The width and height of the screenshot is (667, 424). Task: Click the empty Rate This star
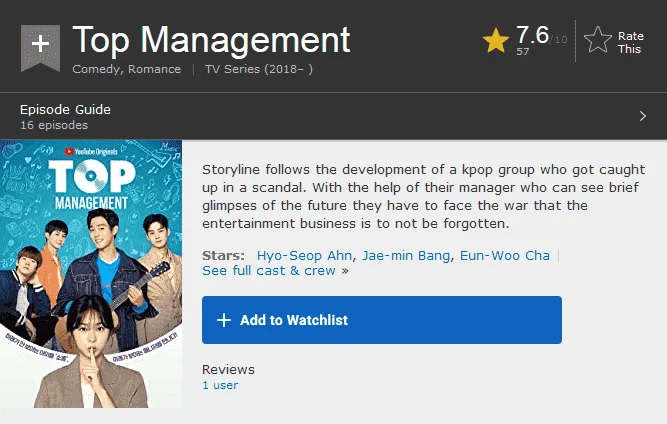pyautogui.click(x=598, y=40)
